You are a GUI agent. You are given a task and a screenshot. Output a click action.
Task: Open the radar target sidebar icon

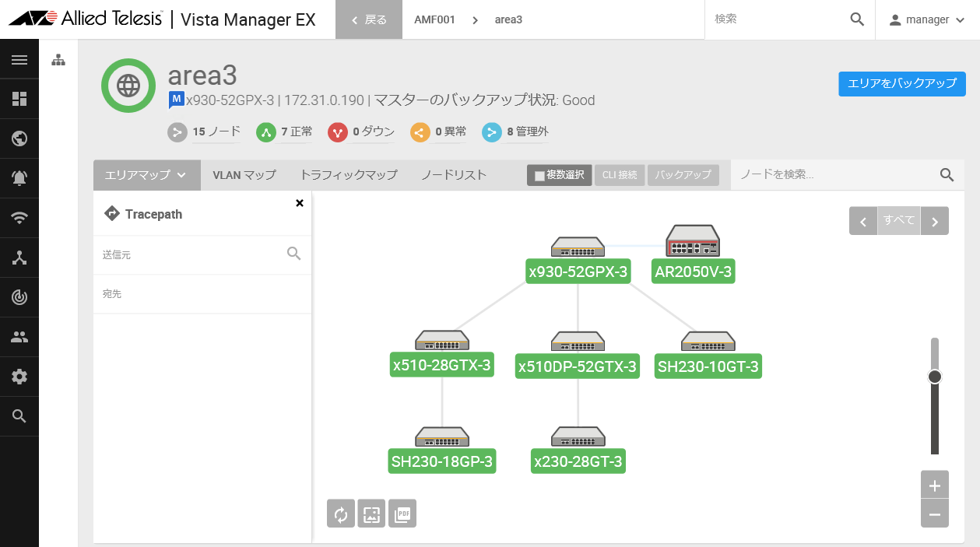(x=19, y=297)
